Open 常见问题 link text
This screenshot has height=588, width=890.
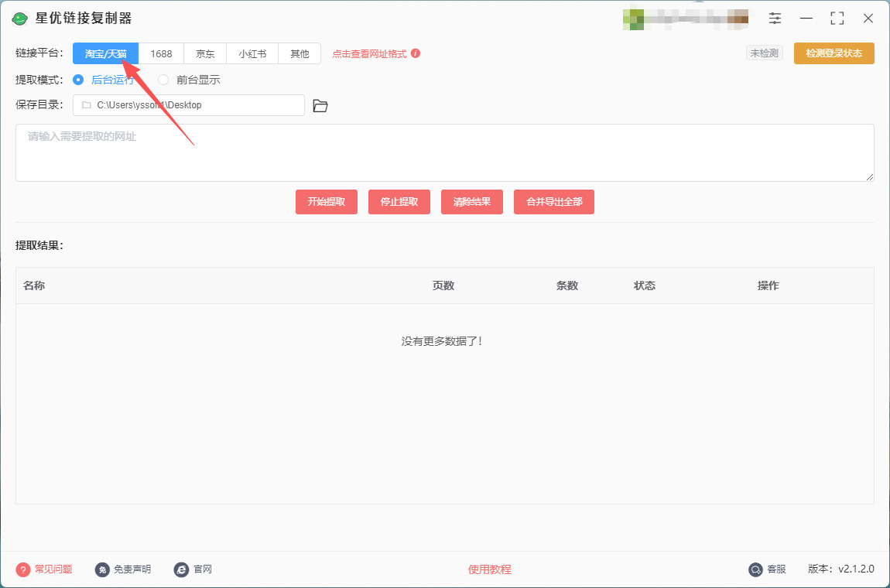click(53, 569)
